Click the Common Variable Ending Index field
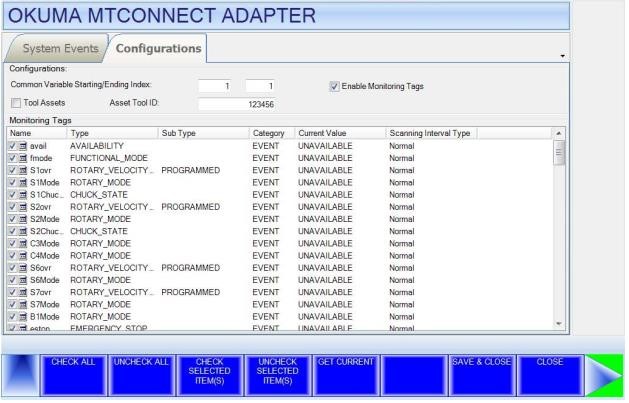Image resolution: width=629 pixels, height=403 pixels. pos(260,86)
